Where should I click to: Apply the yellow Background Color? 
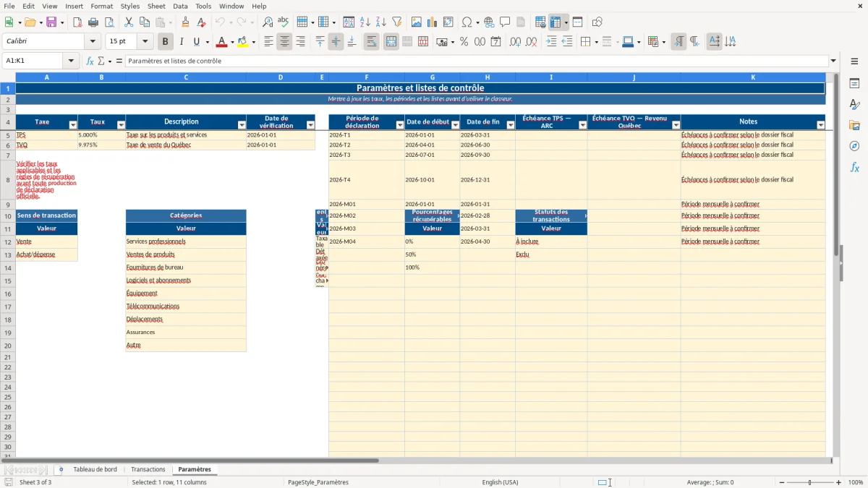click(242, 42)
